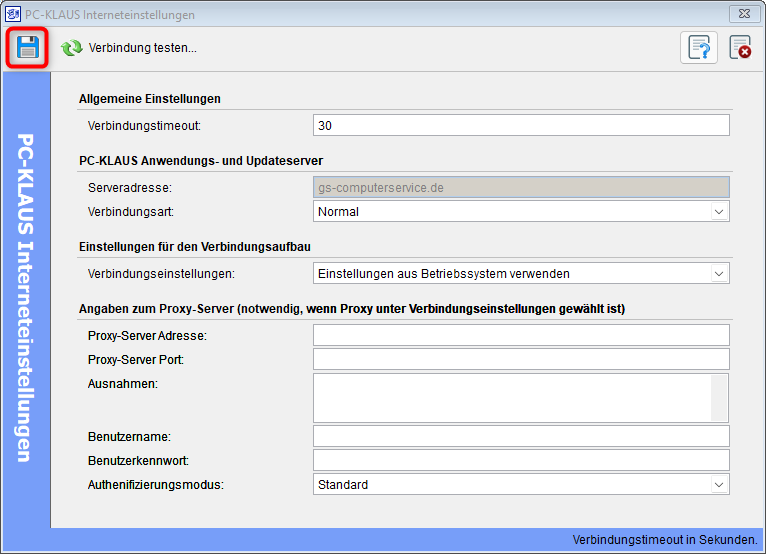
Task: Focus the Benutzerkennwort input field
Action: tap(521, 460)
